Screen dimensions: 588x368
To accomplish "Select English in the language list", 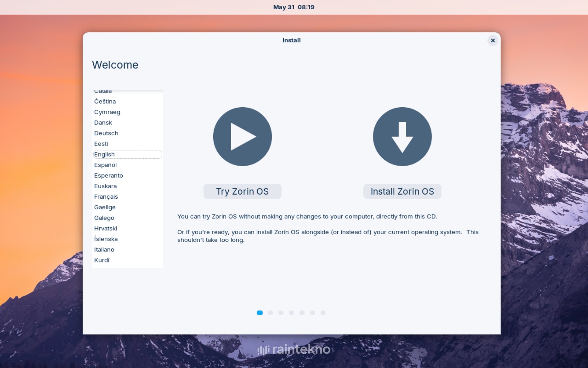I will [x=104, y=155].
